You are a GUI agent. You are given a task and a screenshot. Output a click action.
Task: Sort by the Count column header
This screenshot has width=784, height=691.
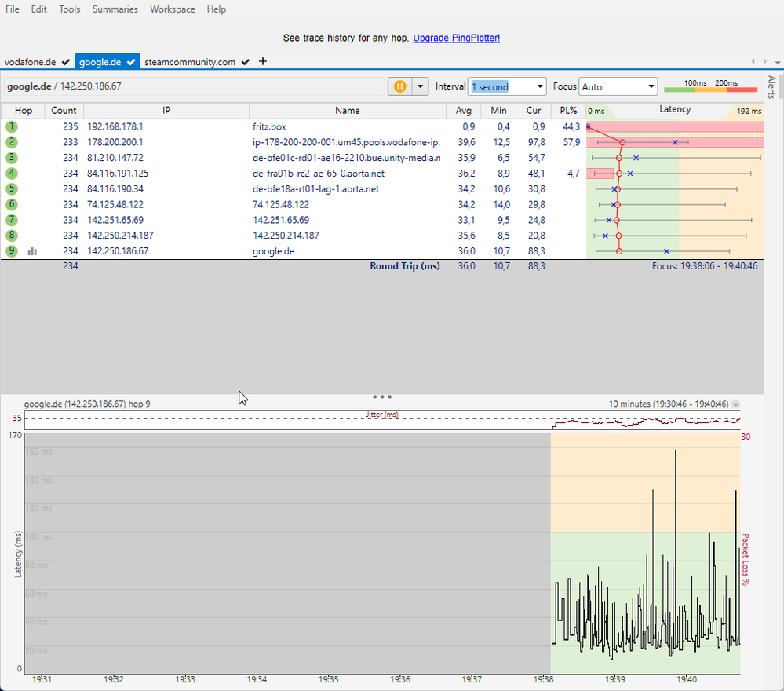tap(64, 111)
